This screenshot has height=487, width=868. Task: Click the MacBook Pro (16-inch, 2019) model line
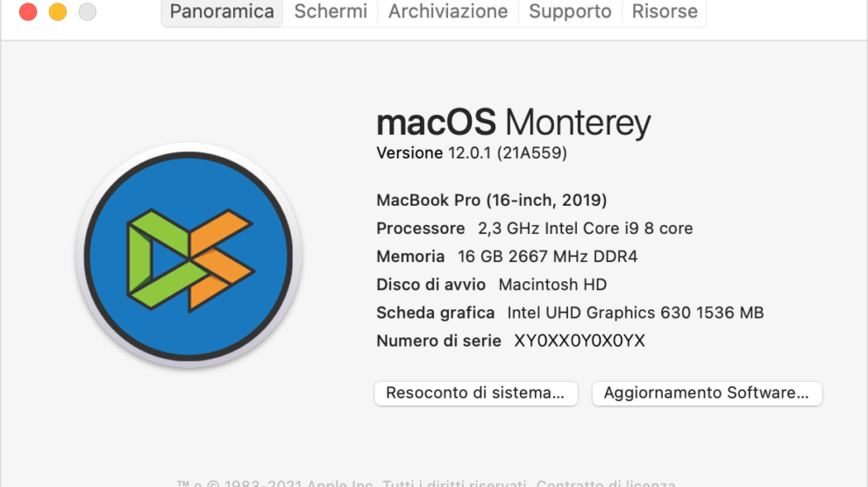click(x=491, y=201)
